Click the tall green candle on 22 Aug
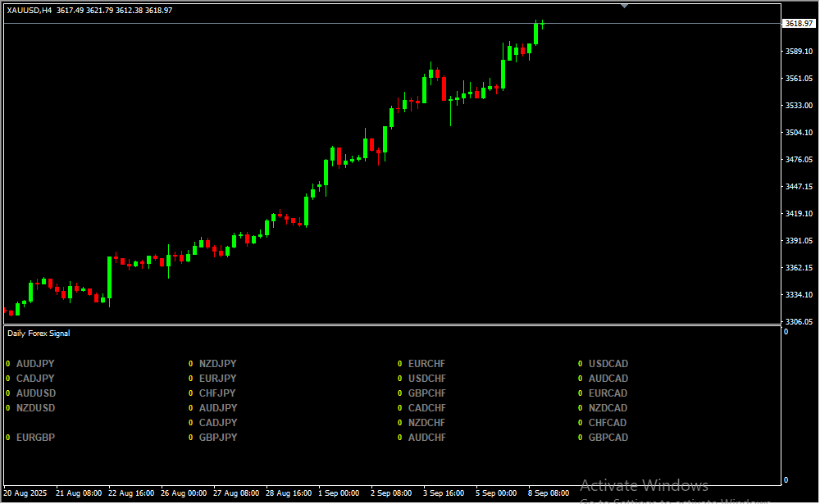 click(109, 277)
